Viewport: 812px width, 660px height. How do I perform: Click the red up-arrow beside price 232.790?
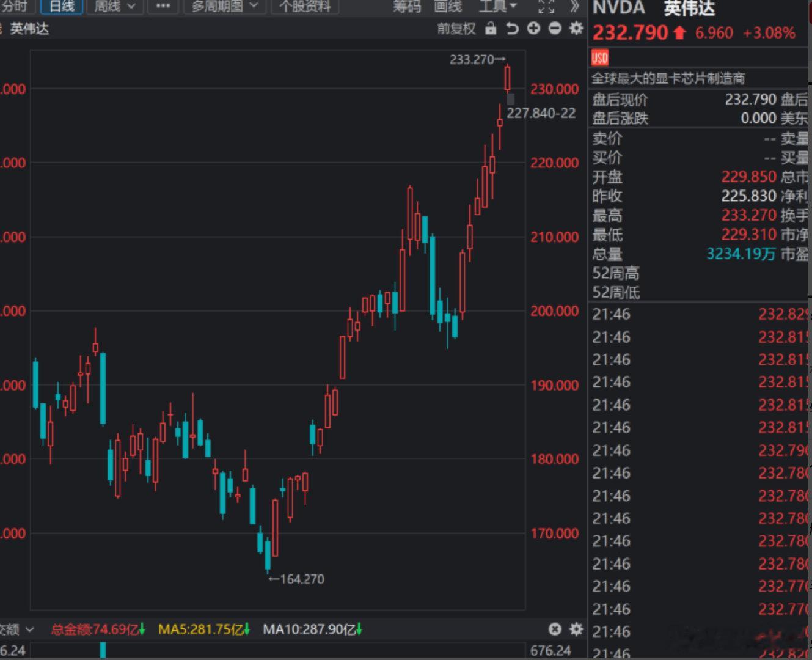click(679, 32)
